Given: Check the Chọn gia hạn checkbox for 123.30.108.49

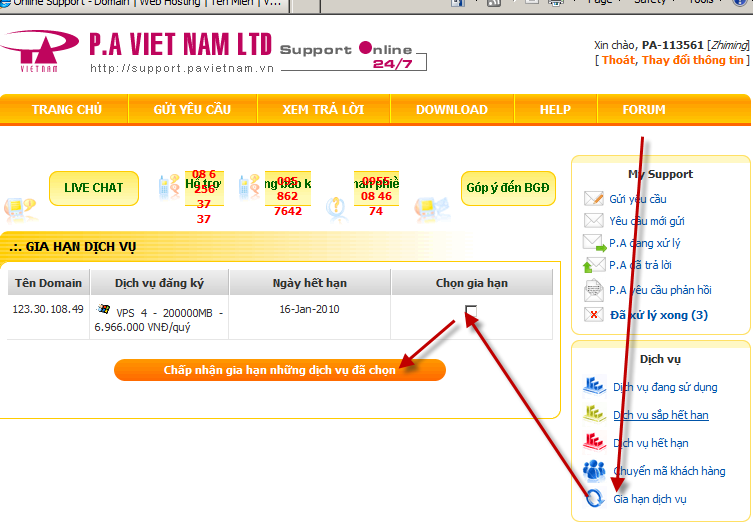Looking at the screenshot, I should [x=471, y=311].
